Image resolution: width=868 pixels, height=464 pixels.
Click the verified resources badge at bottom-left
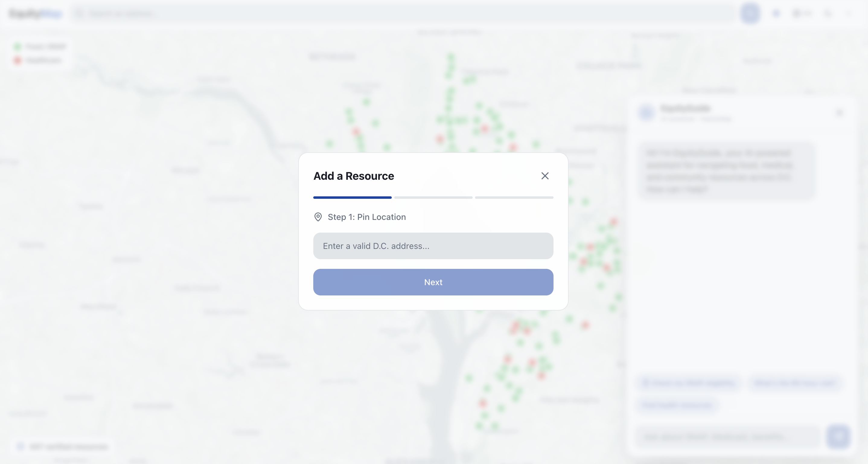tap(63, 446)
